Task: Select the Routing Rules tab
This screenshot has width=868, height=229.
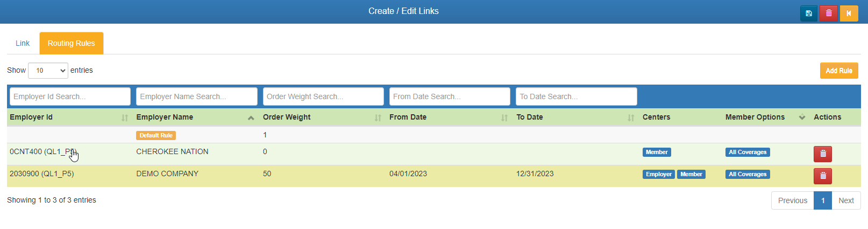Action: pos(71,43)
